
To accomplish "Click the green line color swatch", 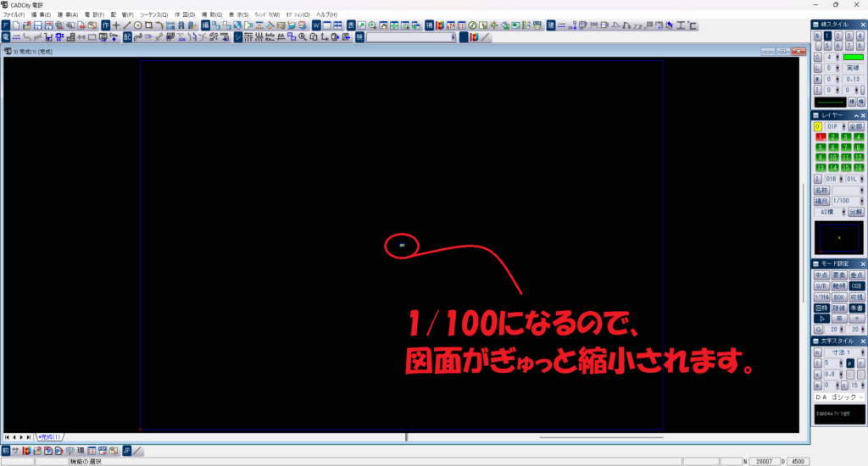I will tap(853, 57).
